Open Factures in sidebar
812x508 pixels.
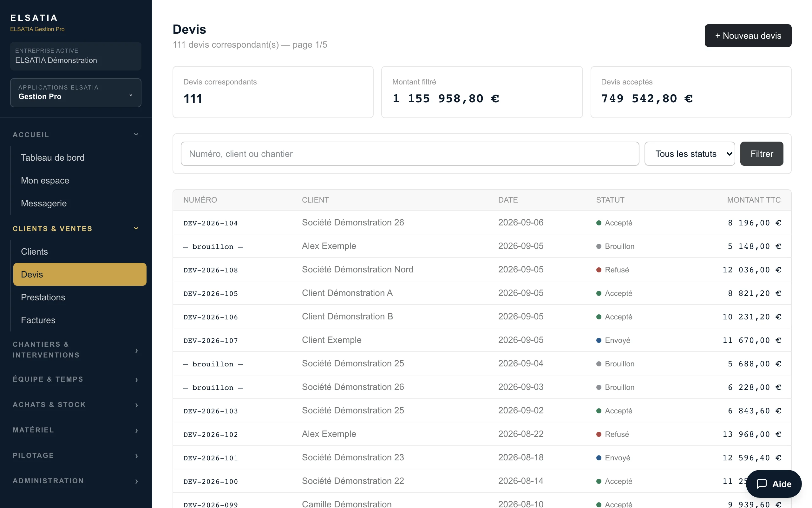80,320
